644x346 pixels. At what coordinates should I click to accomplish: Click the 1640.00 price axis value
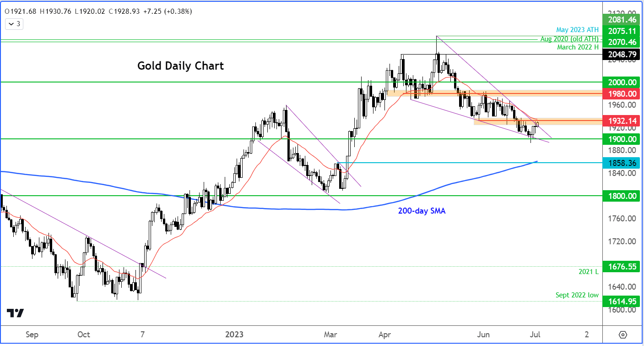623,287
